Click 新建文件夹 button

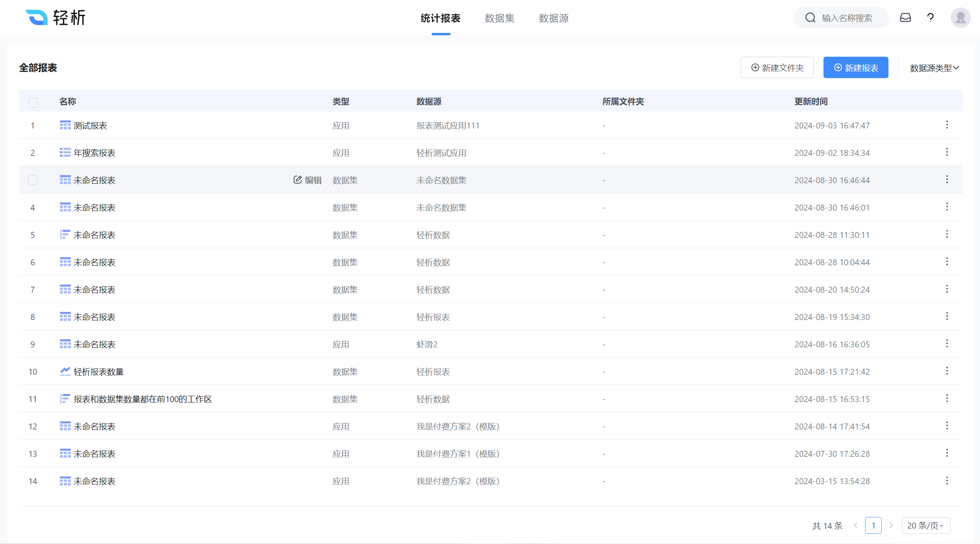click(777, 67)
